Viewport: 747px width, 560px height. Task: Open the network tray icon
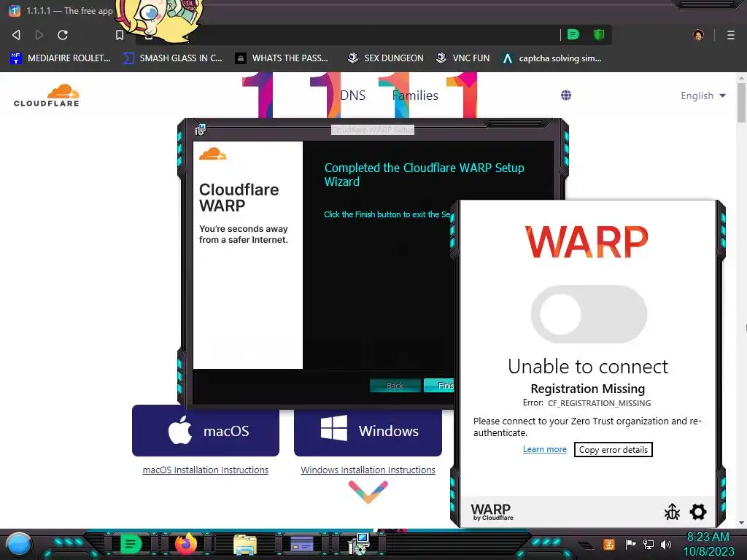pos(649,544)
